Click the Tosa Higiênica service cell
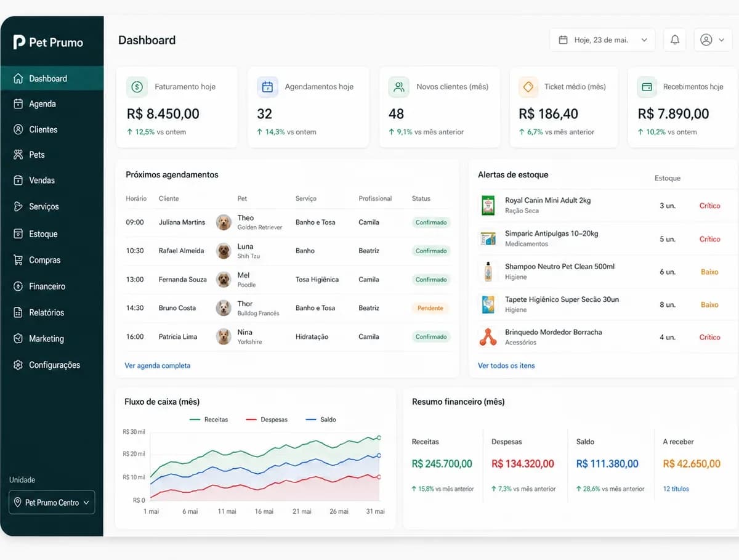 click(317, 280)
